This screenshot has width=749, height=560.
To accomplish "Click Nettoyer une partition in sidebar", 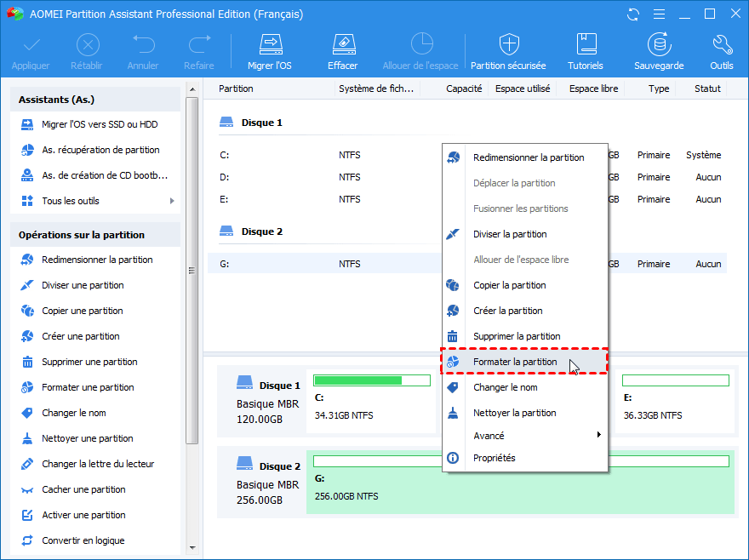I will coord(95,438).
